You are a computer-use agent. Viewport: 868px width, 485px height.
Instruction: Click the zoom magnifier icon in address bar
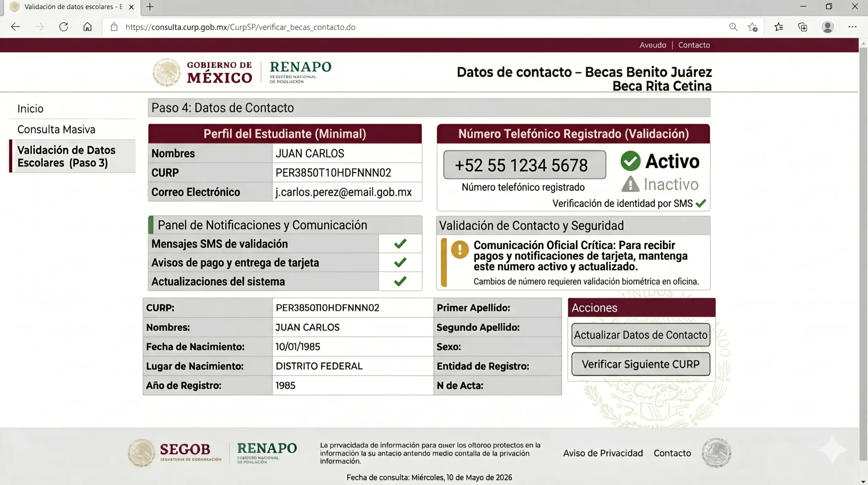coord(733,27)
